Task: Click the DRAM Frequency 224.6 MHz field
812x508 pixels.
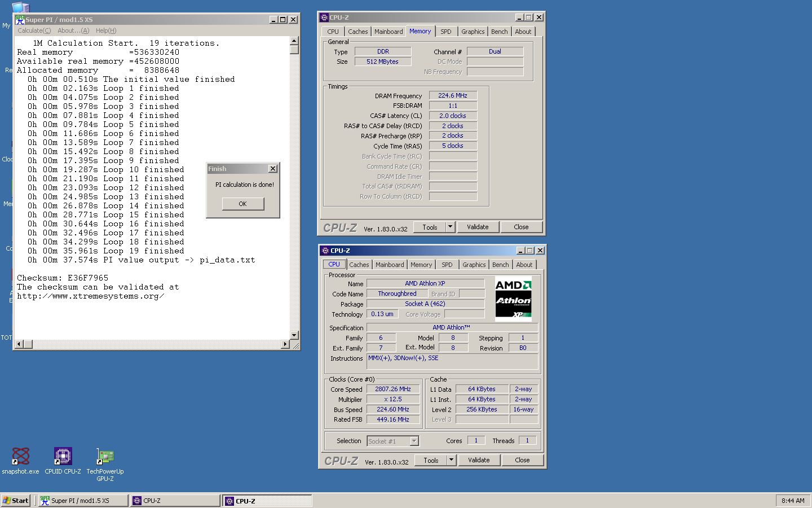Action: (453, 95)
